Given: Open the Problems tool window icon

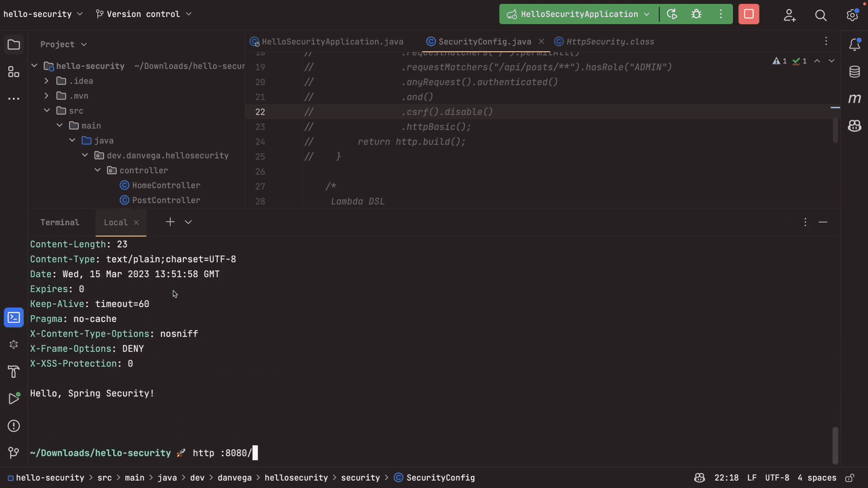Looking at the screenshot, I should (13, 426).
